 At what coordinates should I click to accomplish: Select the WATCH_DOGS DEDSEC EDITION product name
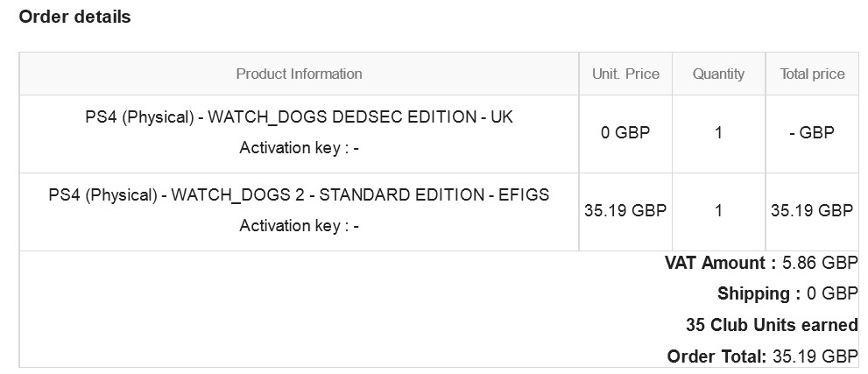tap(299, 117)
